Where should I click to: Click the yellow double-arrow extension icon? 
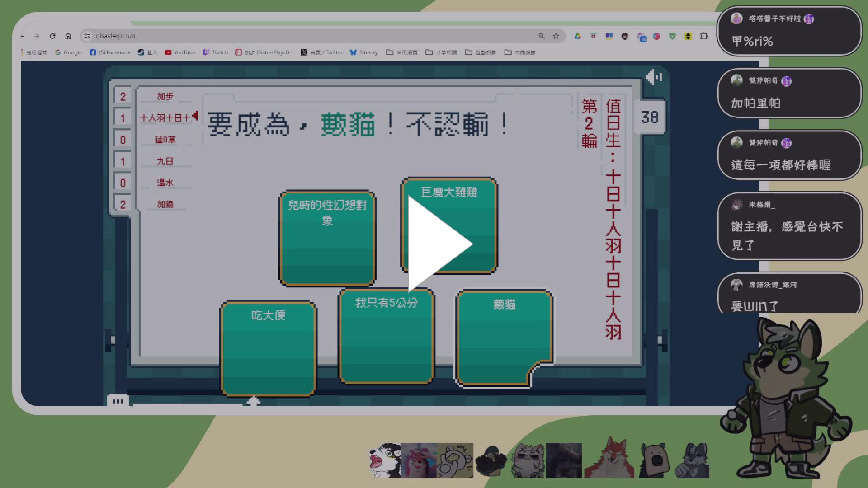click(x=688, y=36)
